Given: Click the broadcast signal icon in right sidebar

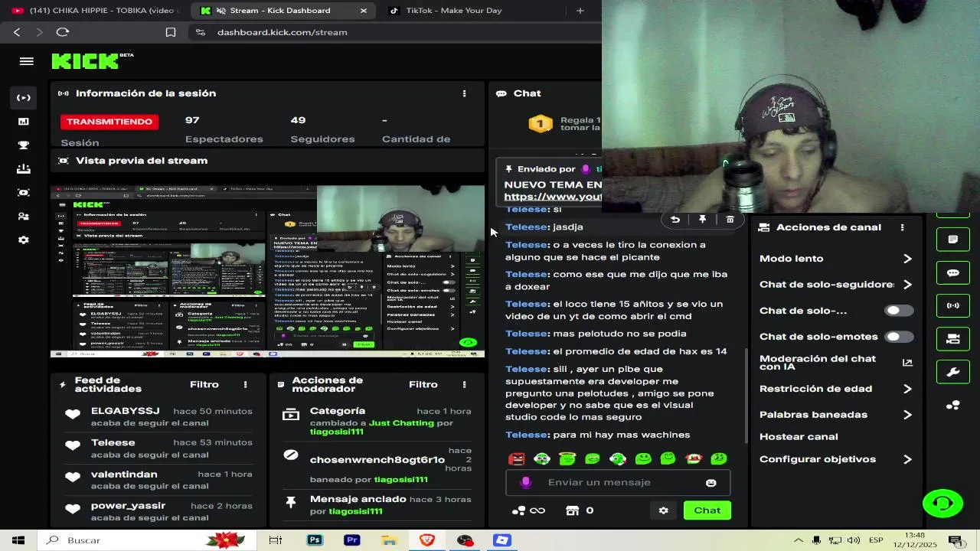Looking at the screenshot, I should (x=953, y=305).
